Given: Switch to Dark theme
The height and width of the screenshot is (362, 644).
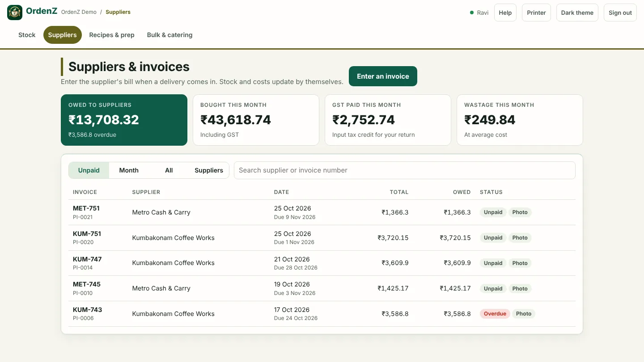Looking at the screenshot, I should coord(577,13).
